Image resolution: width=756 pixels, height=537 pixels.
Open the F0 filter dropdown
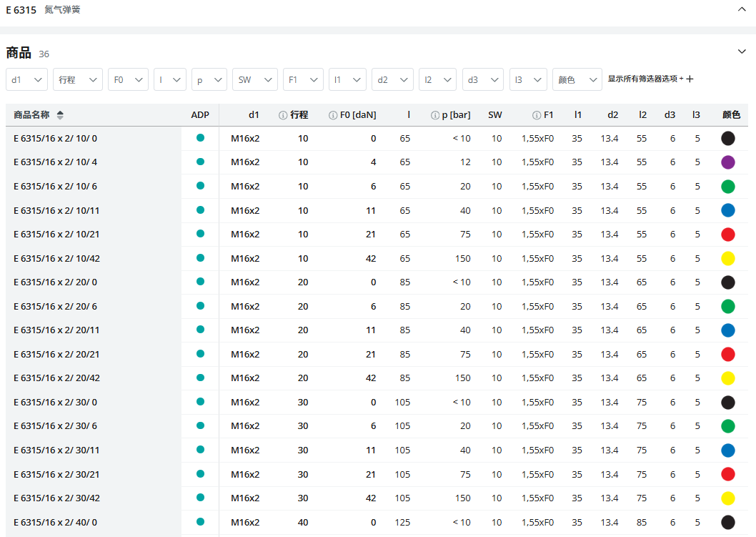pos(128,79)
